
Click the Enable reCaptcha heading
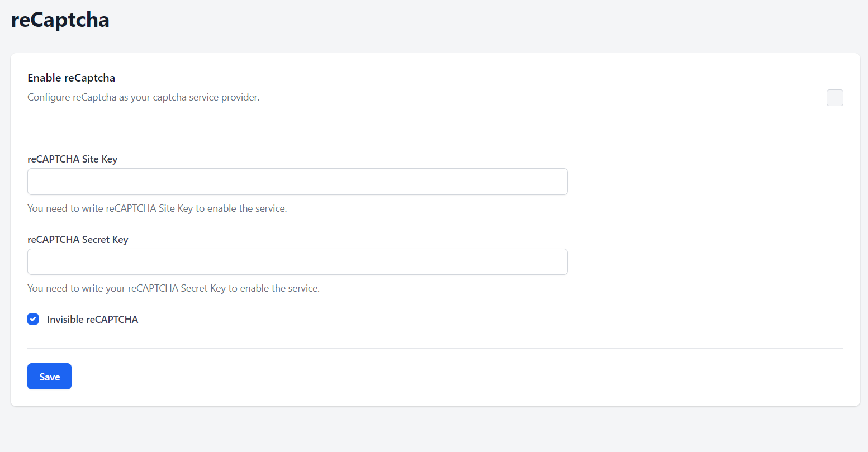[x=71, y=78]
